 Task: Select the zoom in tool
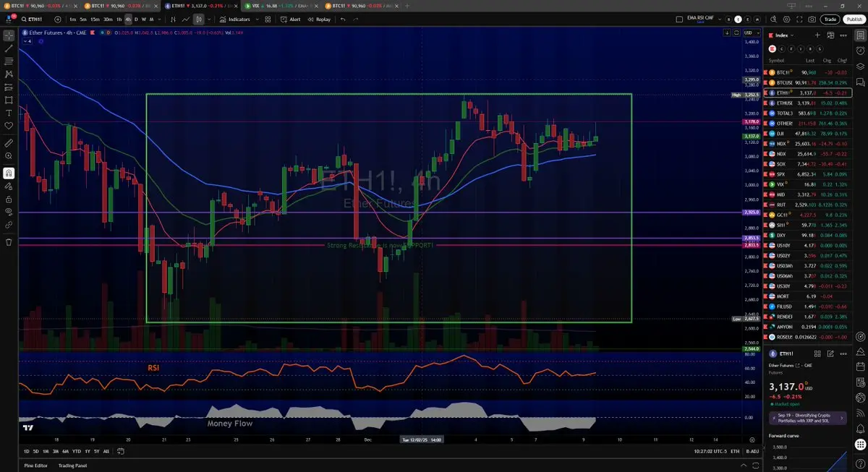(9, 155)
